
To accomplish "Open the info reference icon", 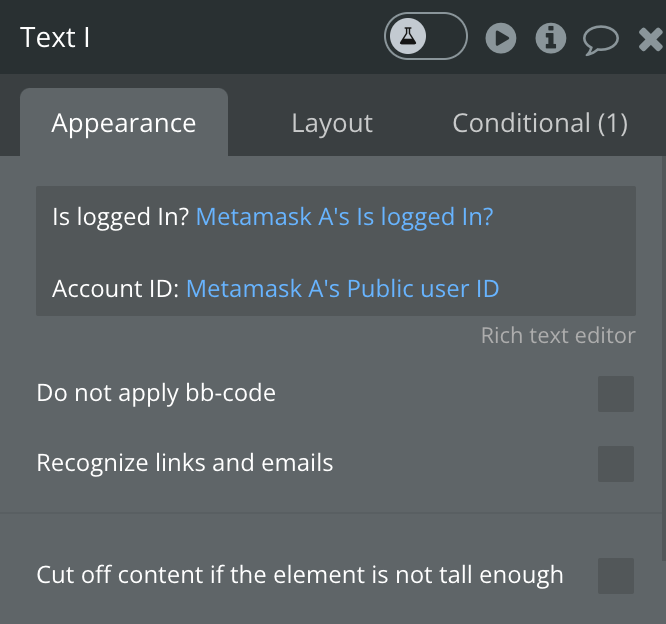I will (551, 38).
